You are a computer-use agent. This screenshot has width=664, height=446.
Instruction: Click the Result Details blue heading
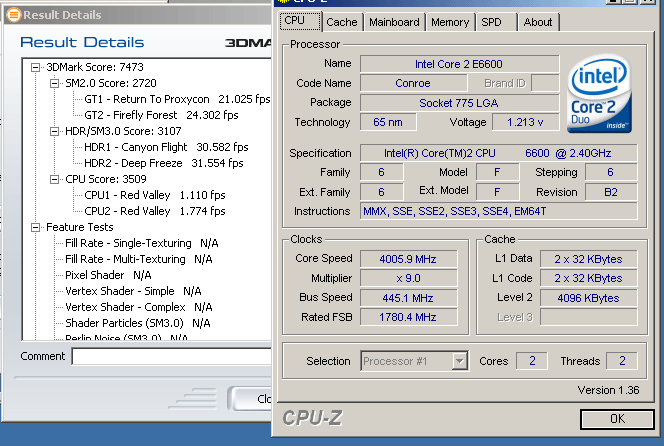(82, 42)
